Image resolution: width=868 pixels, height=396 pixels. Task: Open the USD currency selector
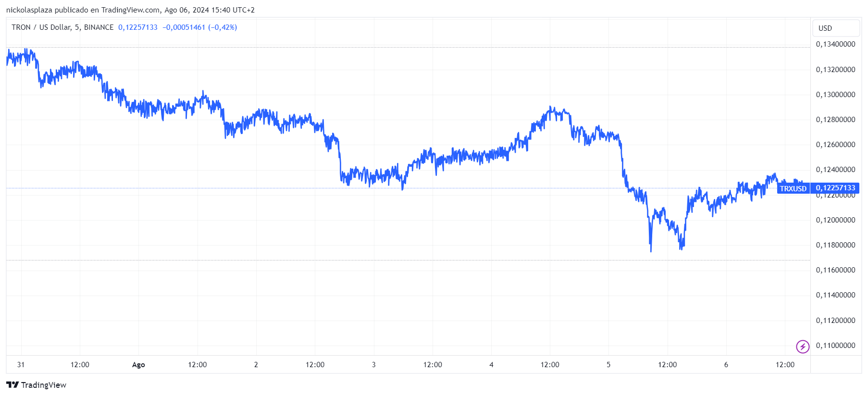[x=836, y=28]
